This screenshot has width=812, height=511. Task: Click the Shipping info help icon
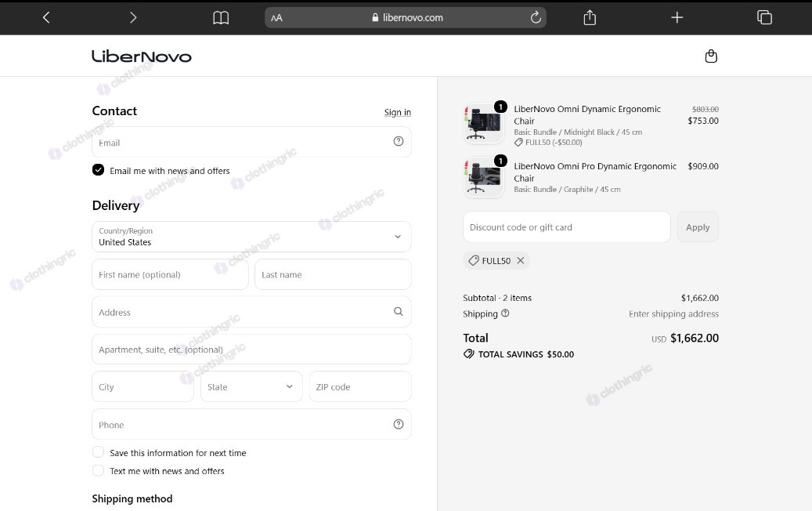tap(505, 313)
